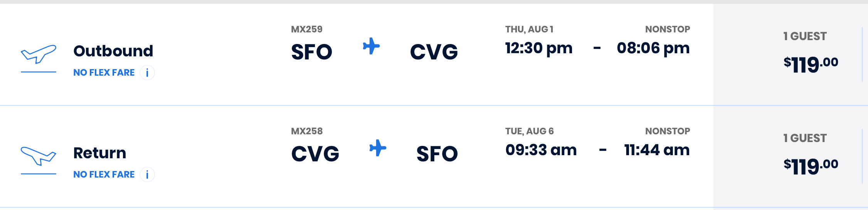Click the plane icon between SFO and CVG
The height and width of the screenshot is (210, 868).
tap(371, 46)
